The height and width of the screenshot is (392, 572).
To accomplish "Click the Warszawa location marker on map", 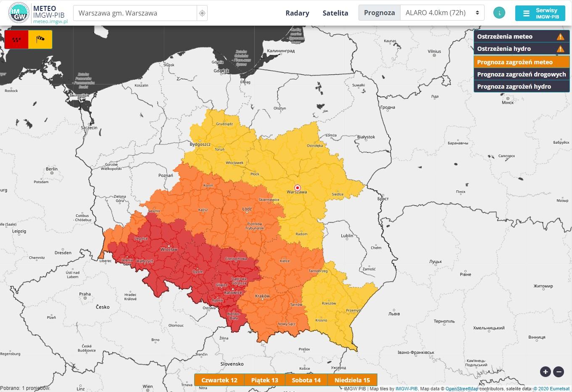I will tap(297, 187).
